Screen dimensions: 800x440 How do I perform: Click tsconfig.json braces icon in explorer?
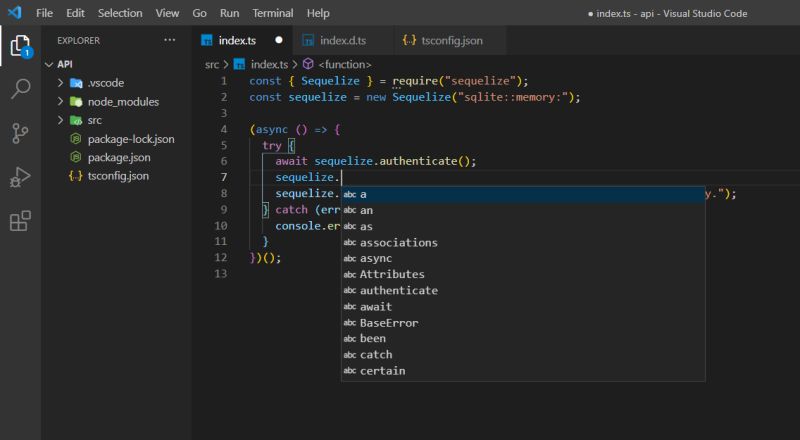(76, 176)
